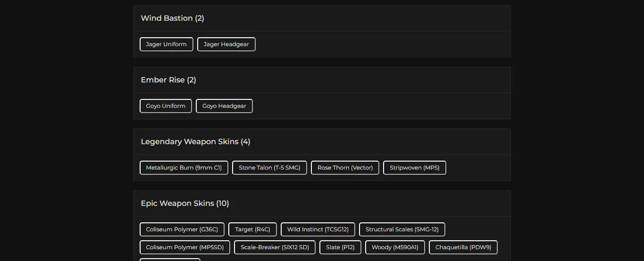Select the Jager Headgear tag
Screen dimensions: 644x261
pos(226,44)
